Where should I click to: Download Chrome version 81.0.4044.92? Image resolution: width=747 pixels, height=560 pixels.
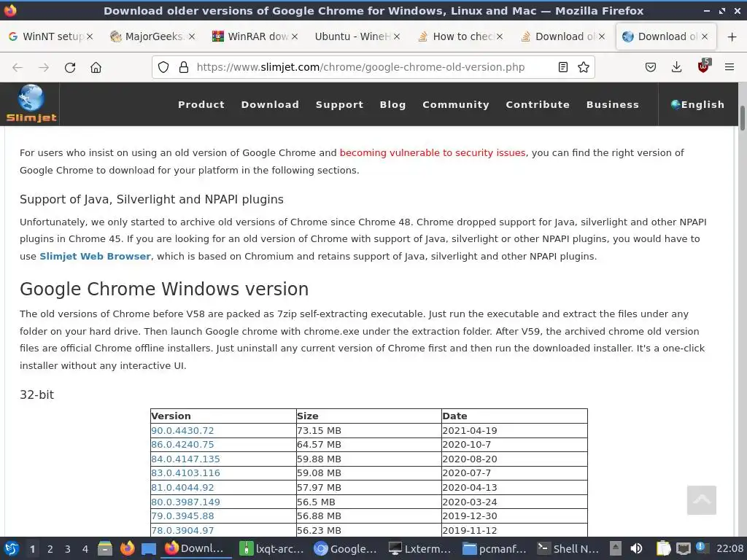(182, 488)
